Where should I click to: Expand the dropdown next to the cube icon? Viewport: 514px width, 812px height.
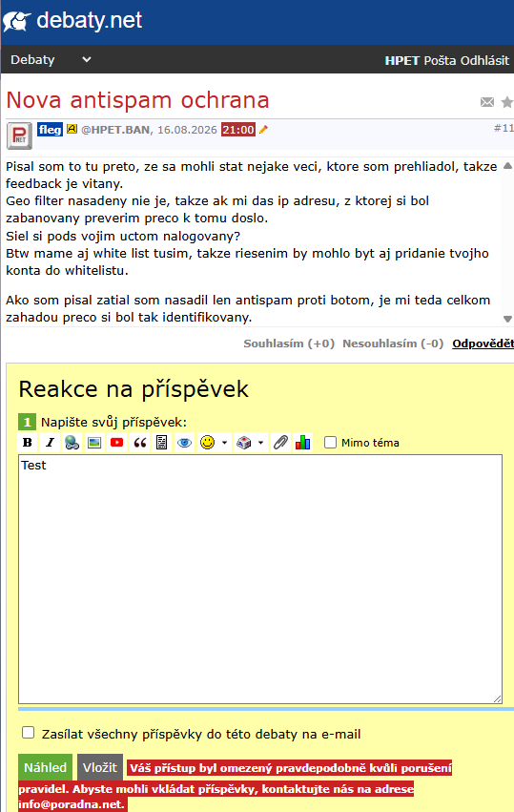pos(260,443)
